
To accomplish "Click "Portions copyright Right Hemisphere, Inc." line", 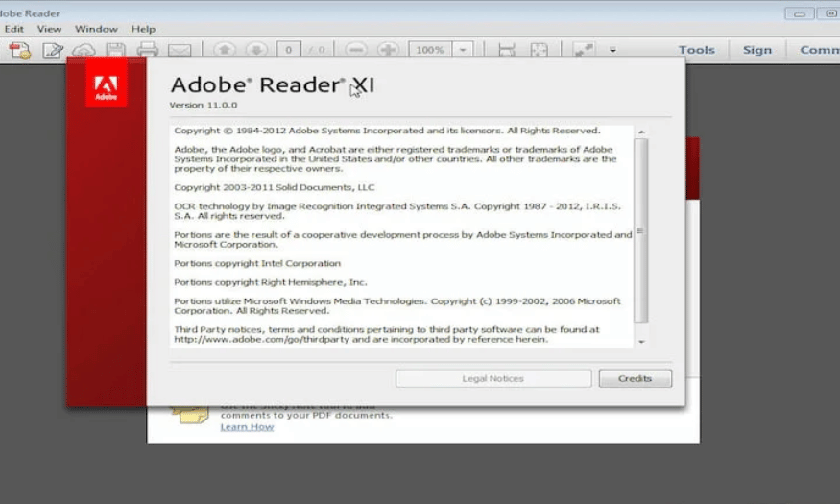I will click(271, 282).
